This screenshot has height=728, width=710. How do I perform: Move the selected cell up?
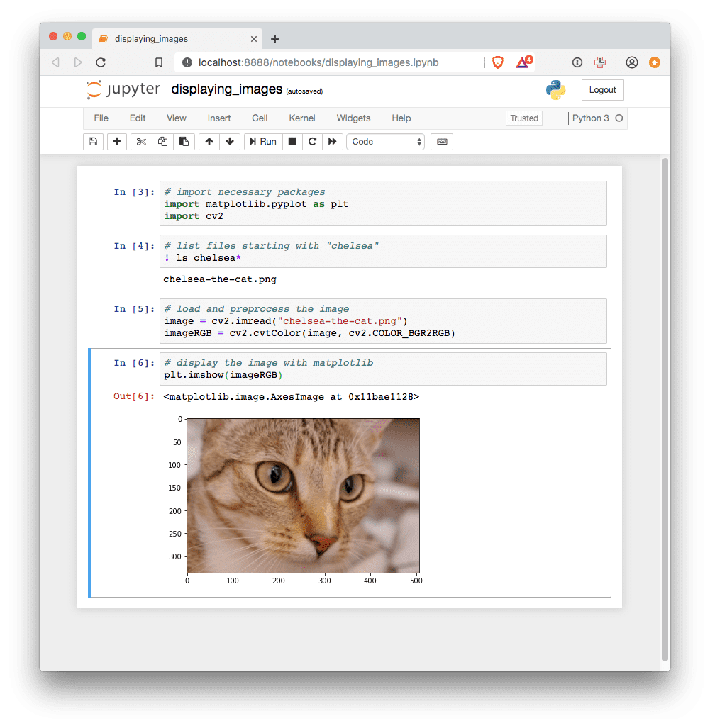[209, 142]
